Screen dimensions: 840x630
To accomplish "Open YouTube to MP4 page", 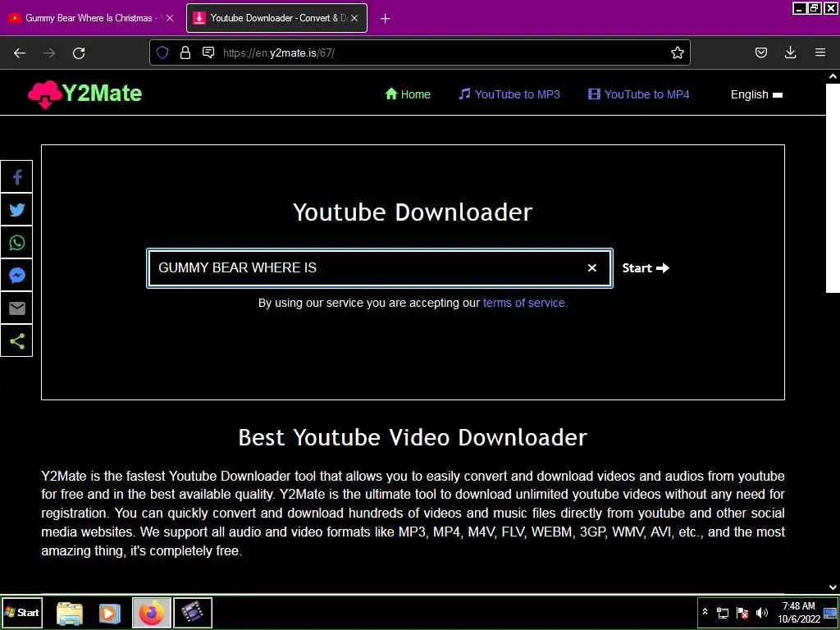I will (x=638, y=94).
